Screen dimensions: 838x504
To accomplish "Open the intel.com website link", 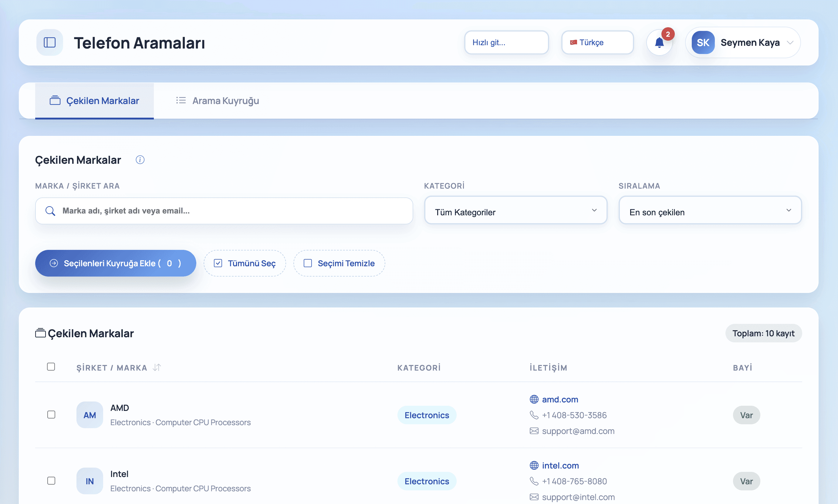I will point(560,465).
